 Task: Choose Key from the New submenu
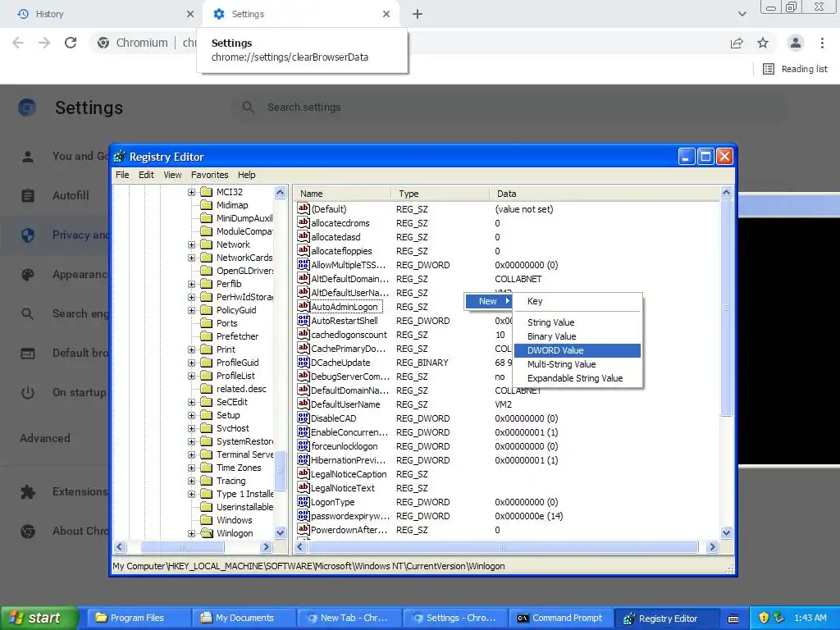(577, 301)
